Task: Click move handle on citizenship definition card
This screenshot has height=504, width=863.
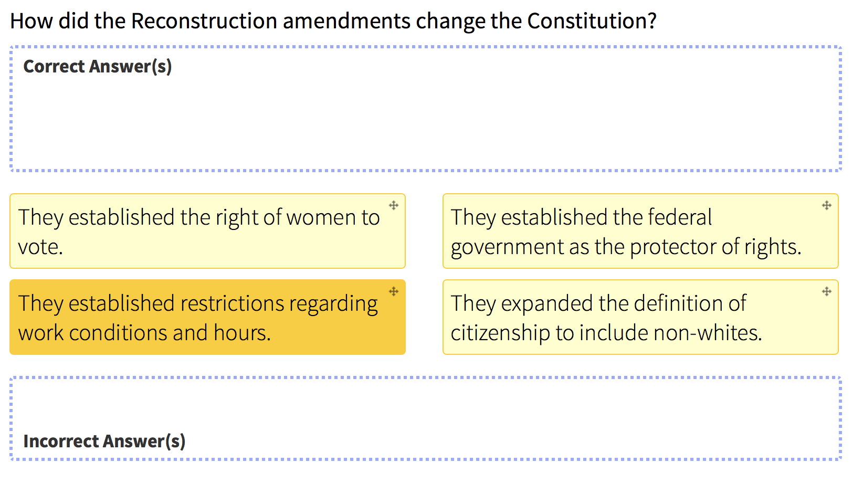Action: (827, 291)
